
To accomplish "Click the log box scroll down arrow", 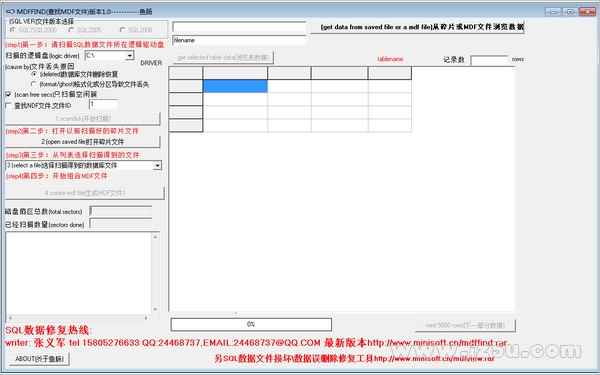I will tap(155, 309).
